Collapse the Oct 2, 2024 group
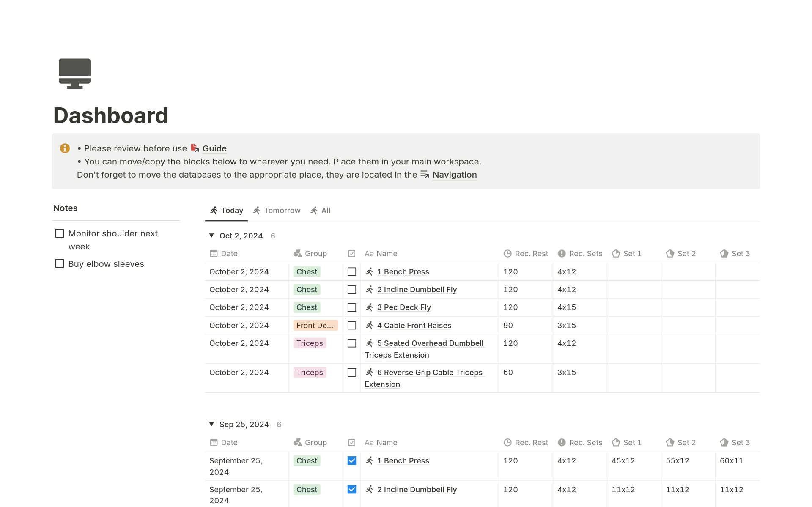 211,236
